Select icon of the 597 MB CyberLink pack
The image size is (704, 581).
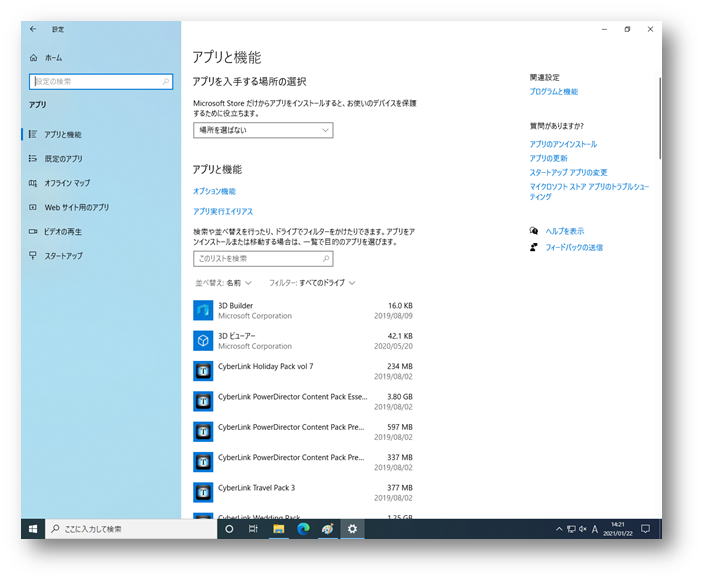click(203, 432)
